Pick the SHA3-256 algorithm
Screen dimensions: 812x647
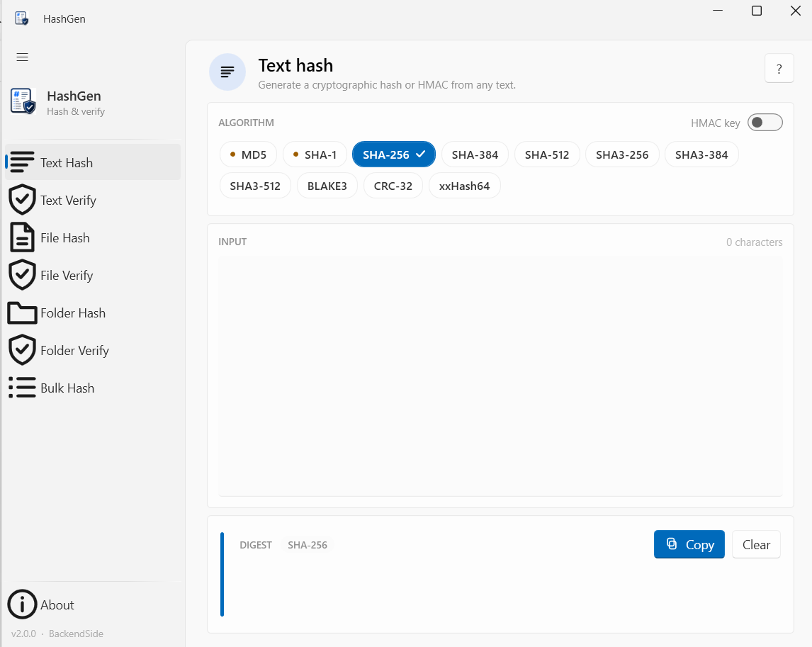622,154
